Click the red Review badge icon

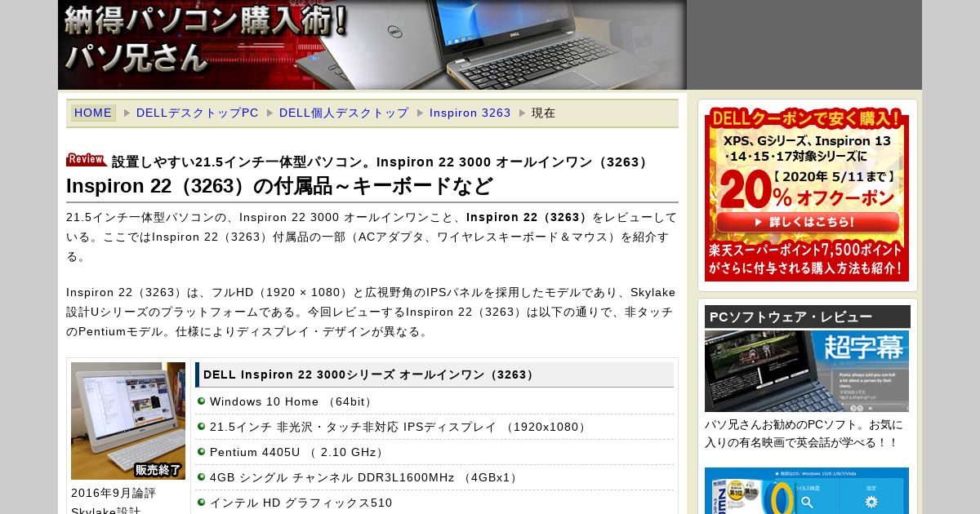point(87,160)
